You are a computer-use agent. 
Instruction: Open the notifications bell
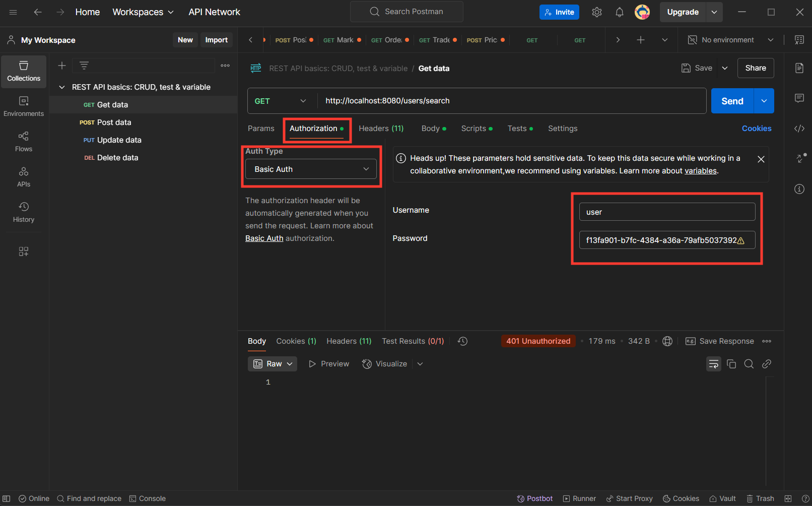(x=620, y=12)
